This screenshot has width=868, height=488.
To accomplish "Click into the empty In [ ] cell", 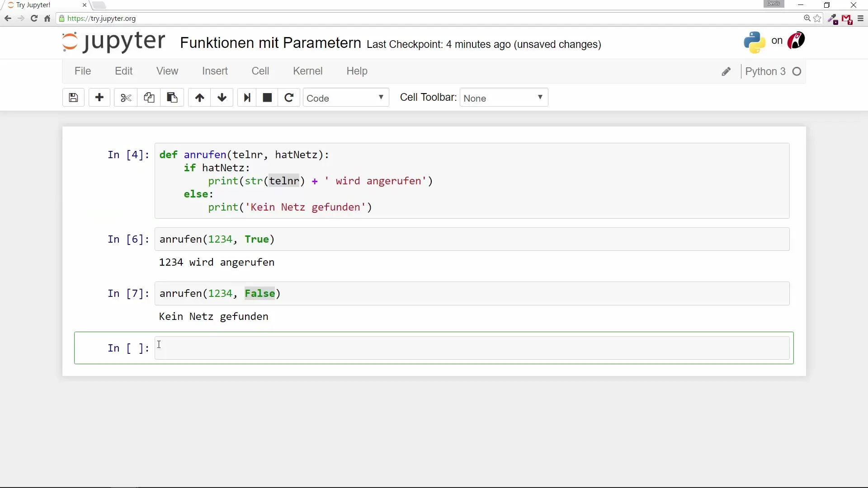I will click(x=472, y=348).
